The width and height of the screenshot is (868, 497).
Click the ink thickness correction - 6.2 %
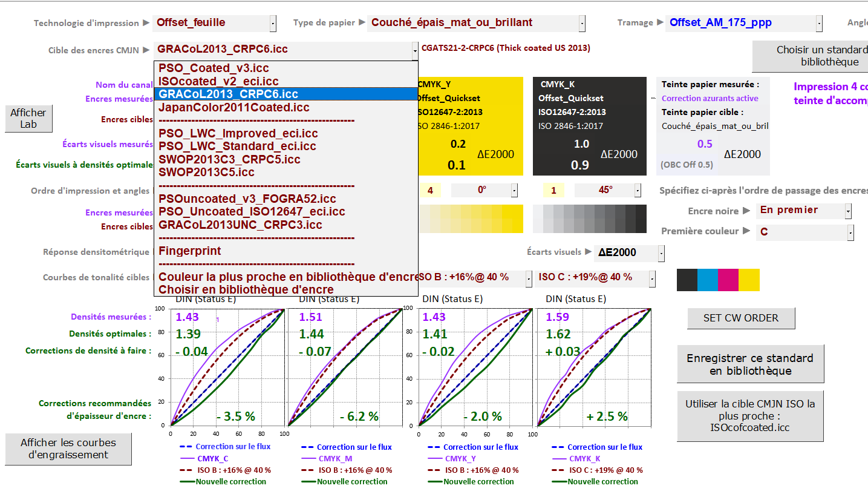pos(359,416)
